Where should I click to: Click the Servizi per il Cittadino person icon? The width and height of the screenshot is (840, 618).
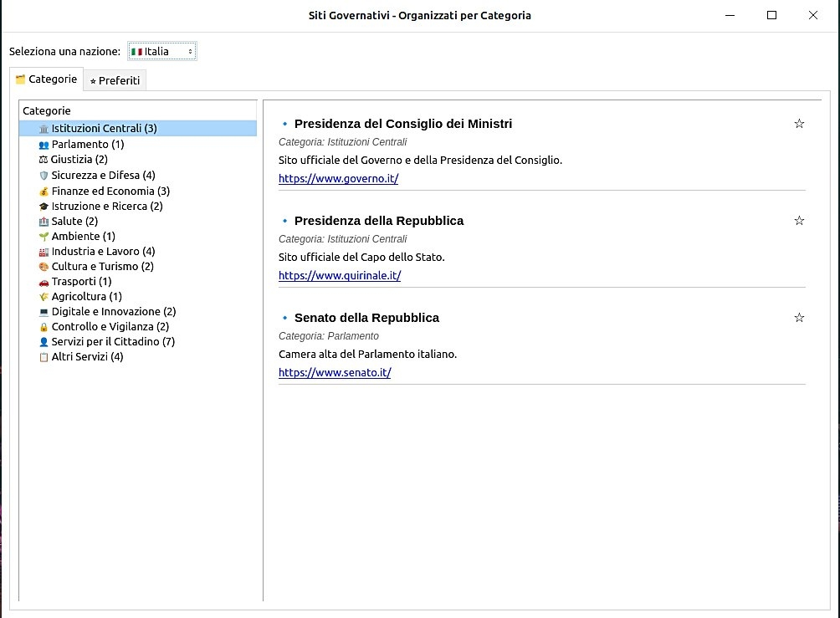pos(44,342)
